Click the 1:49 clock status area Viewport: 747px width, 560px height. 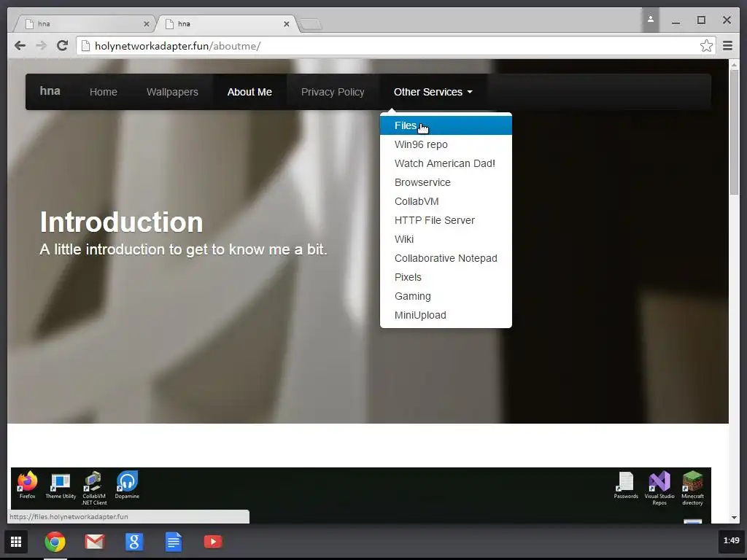[x=731, y=540]
